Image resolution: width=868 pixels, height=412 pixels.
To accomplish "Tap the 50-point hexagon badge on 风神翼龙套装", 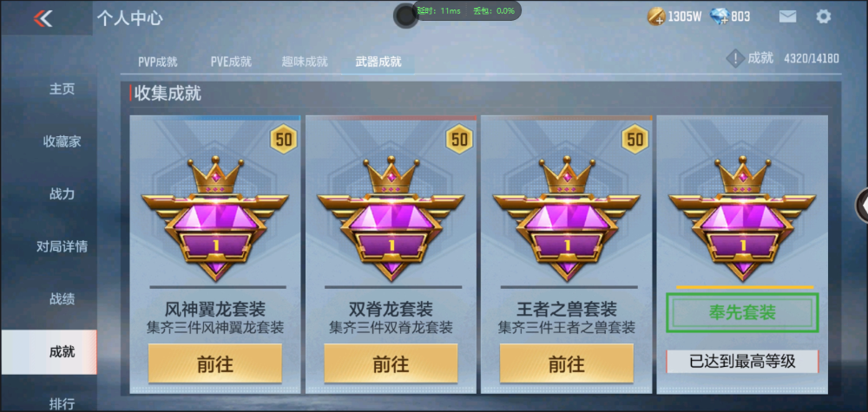I will [284, 140].
